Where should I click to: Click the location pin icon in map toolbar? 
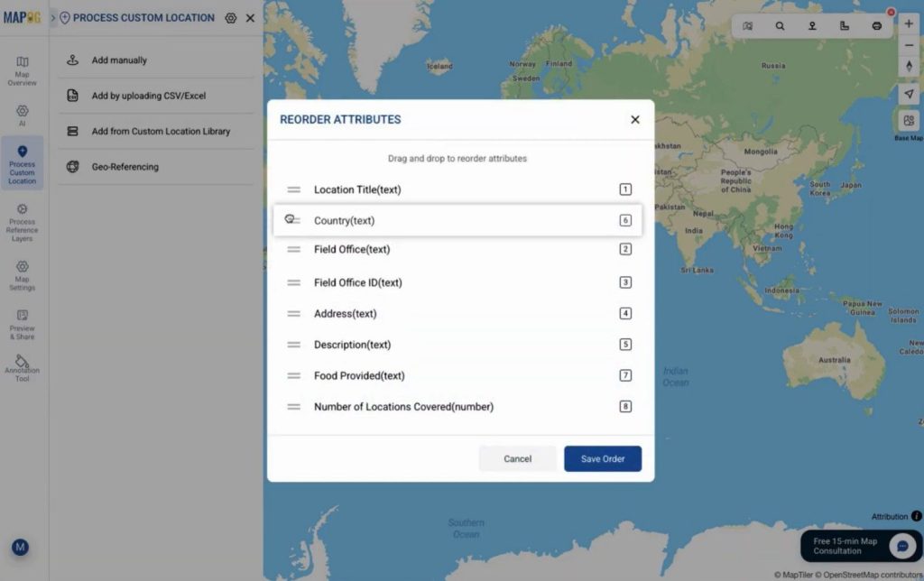coord(812,25)
